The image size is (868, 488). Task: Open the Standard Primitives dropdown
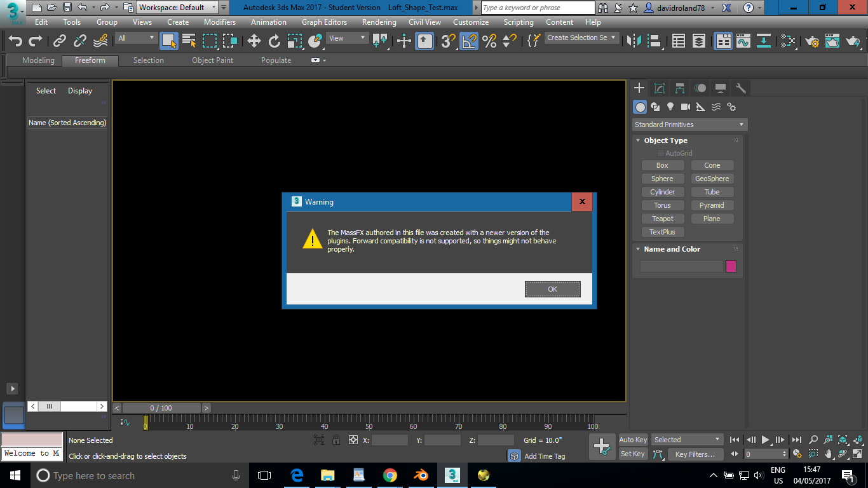[689, 125]
